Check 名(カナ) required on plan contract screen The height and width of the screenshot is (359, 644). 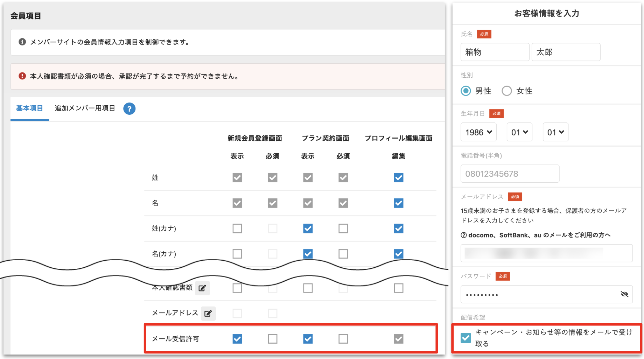343,254
